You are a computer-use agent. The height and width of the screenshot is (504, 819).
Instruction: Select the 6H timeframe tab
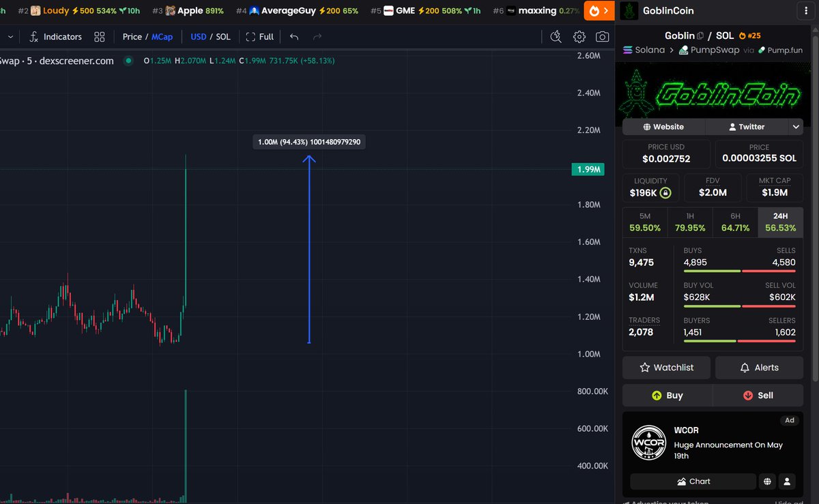735,222
